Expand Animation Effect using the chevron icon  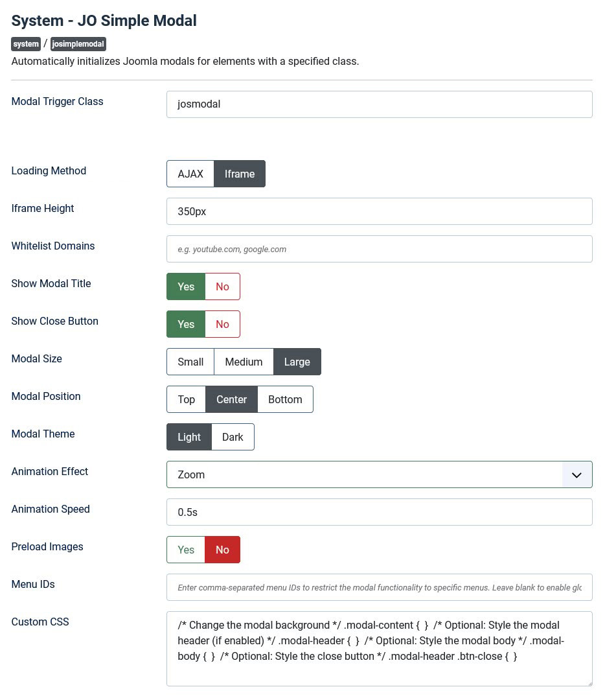576,474
